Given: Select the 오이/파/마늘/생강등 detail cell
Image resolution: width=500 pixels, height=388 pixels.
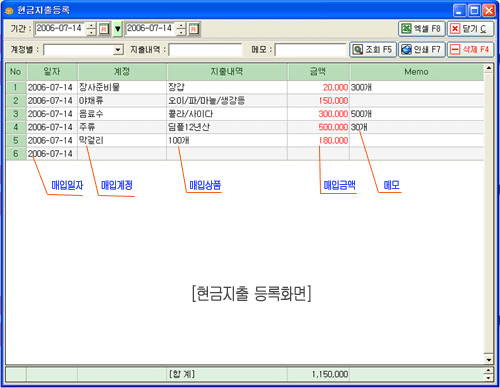Looking at the screenshot, I should click(x=227, y=101).
